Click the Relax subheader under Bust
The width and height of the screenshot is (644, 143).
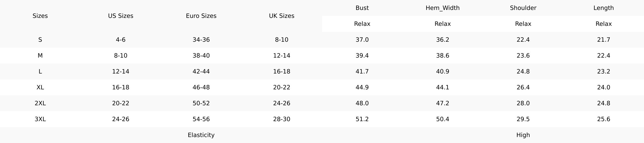pyautogui.click(x=362, y=24)
